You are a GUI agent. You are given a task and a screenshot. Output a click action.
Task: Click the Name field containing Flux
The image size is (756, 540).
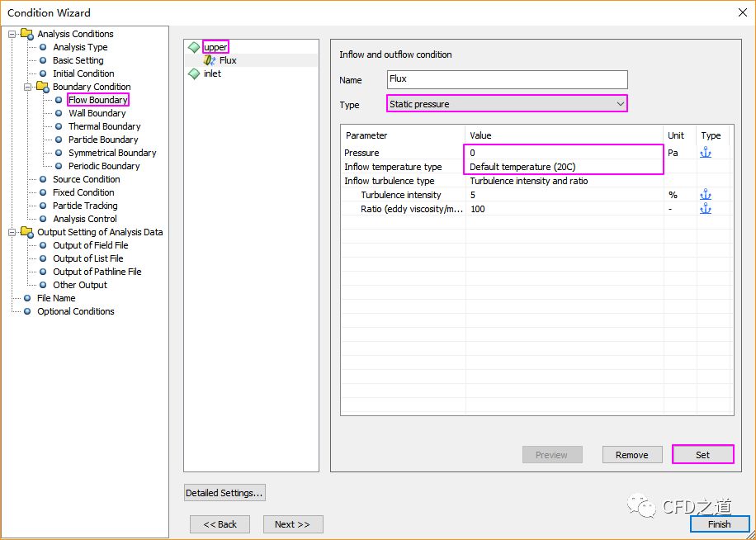(507, 79)
